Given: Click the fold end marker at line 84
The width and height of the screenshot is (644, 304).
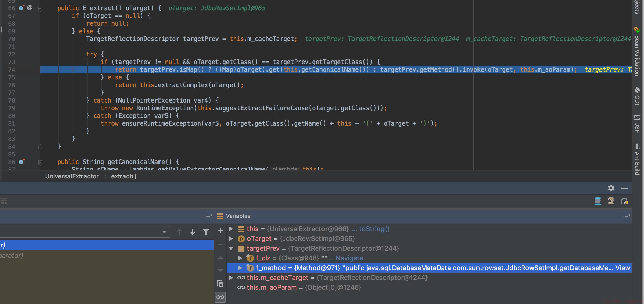Looking at the screenshot, I should pos(40,147).
